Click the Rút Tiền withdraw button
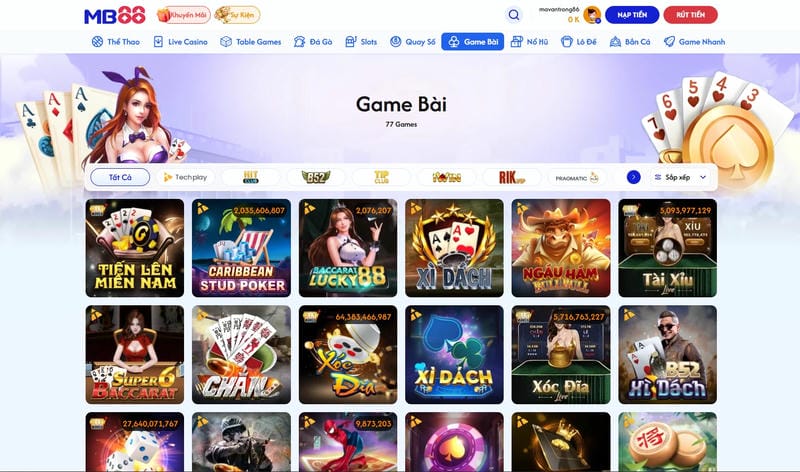This screenshot has width=800, height=472. 690,15
